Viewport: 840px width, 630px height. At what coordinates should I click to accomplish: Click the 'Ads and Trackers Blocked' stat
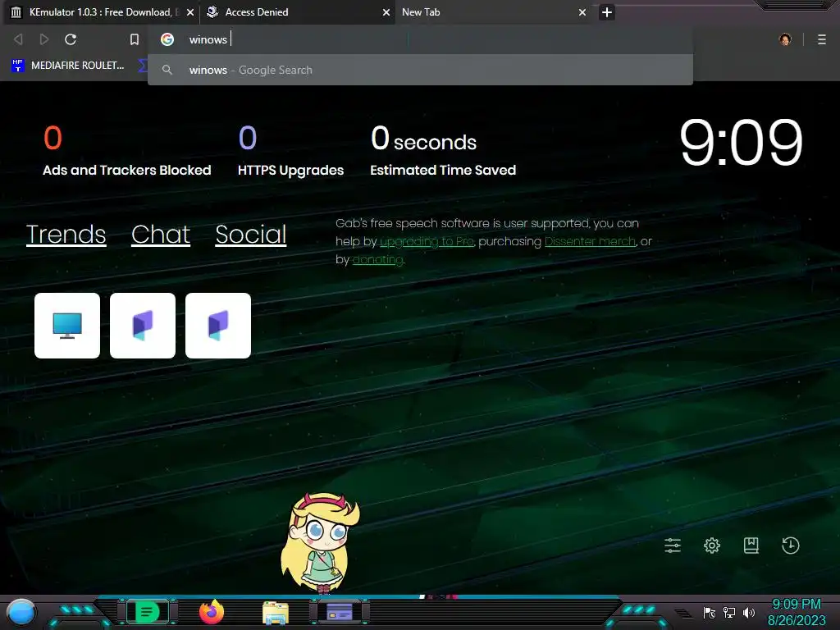click(126, 150)
